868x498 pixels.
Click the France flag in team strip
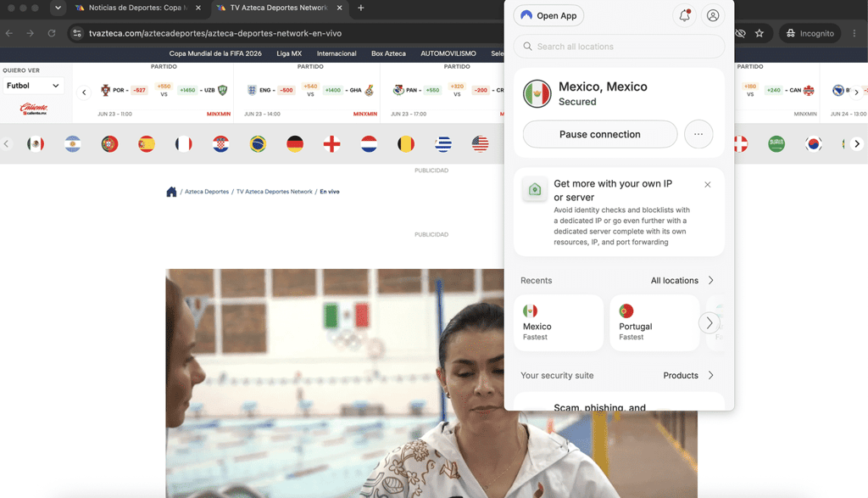(184, 144)
